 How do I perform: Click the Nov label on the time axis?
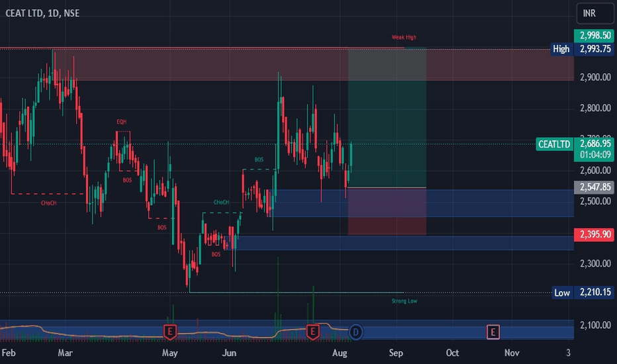(x=512, y=353)
